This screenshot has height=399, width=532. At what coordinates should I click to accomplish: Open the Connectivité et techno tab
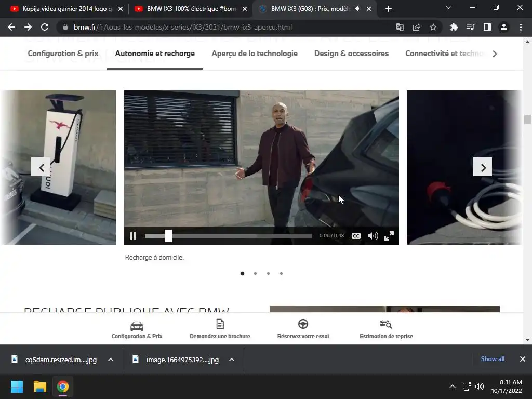(445, 54)
